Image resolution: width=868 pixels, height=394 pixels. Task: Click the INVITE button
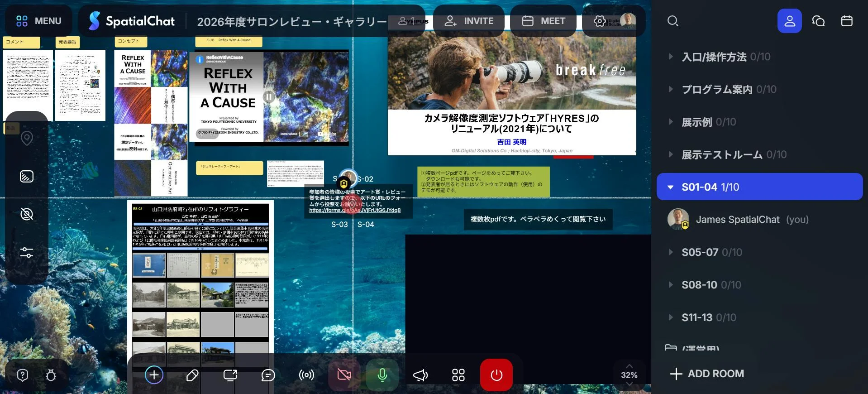pyautogui.click(x=469, y=21)
